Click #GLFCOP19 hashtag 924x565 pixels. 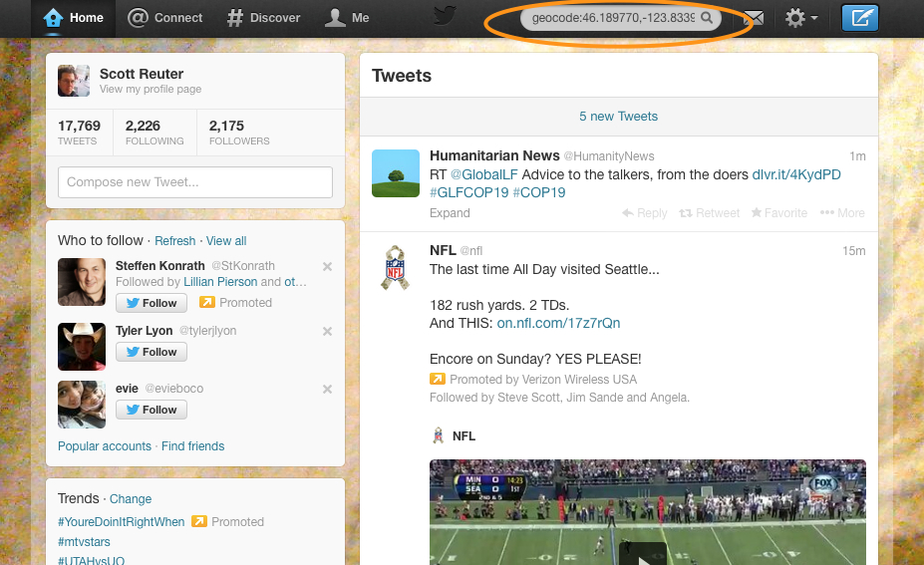[469, 192]
